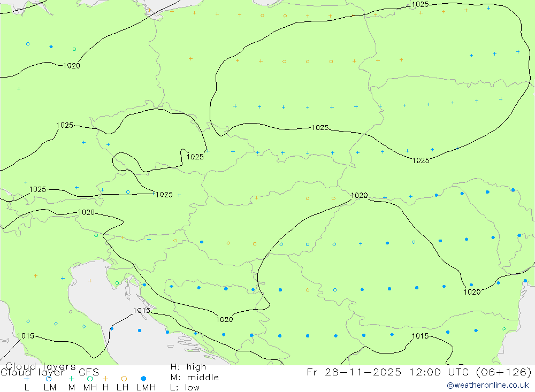
Task: Click the filled blue LMH legend symbol
Action: [143, 379]
